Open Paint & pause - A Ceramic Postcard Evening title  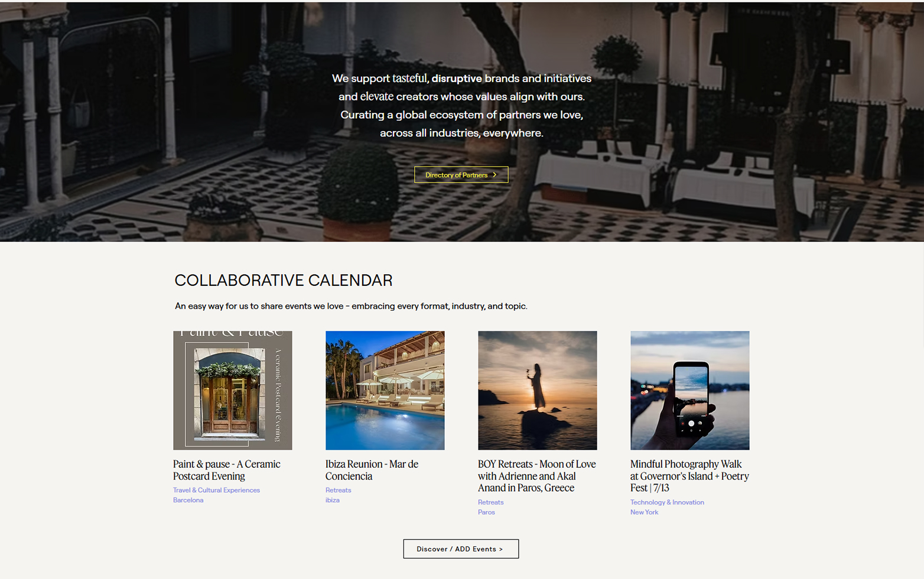tap(227, 470)
